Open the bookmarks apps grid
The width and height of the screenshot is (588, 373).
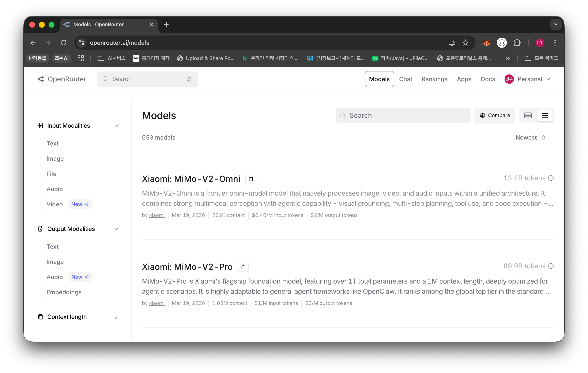(81, 58)
